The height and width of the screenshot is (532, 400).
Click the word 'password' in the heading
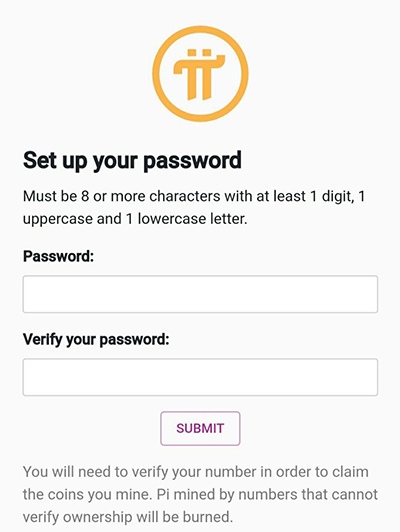coord(192,161)
